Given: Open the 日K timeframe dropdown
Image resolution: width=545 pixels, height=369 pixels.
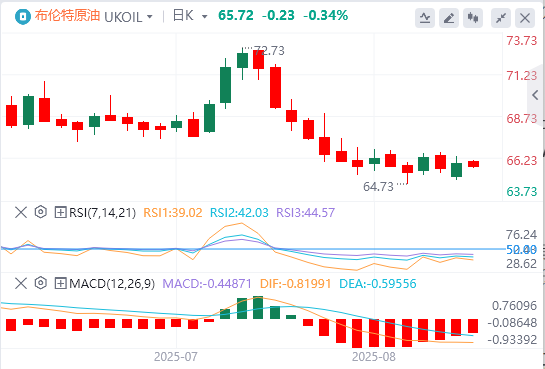Looking at the screenshot, I should point(190,16).
